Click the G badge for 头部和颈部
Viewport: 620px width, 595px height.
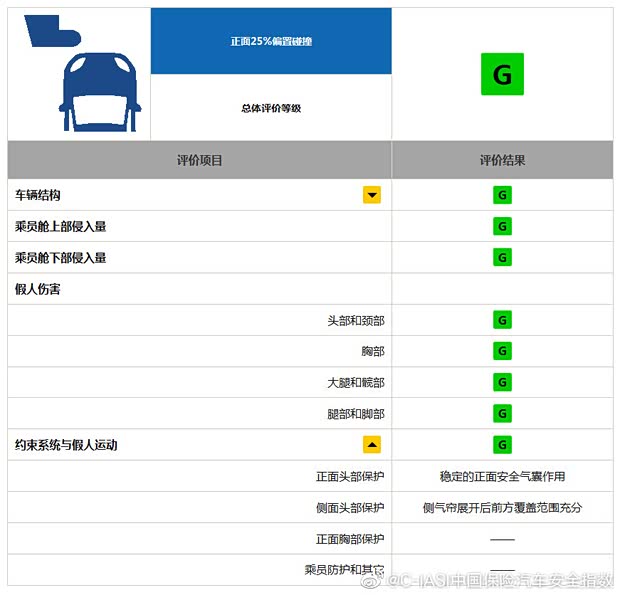coord(502,320)
